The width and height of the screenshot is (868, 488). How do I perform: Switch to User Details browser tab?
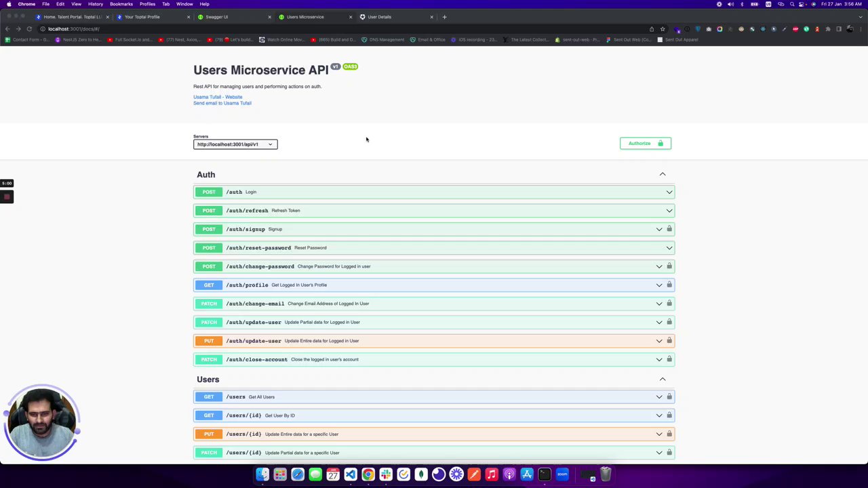(x=395, y=17)
